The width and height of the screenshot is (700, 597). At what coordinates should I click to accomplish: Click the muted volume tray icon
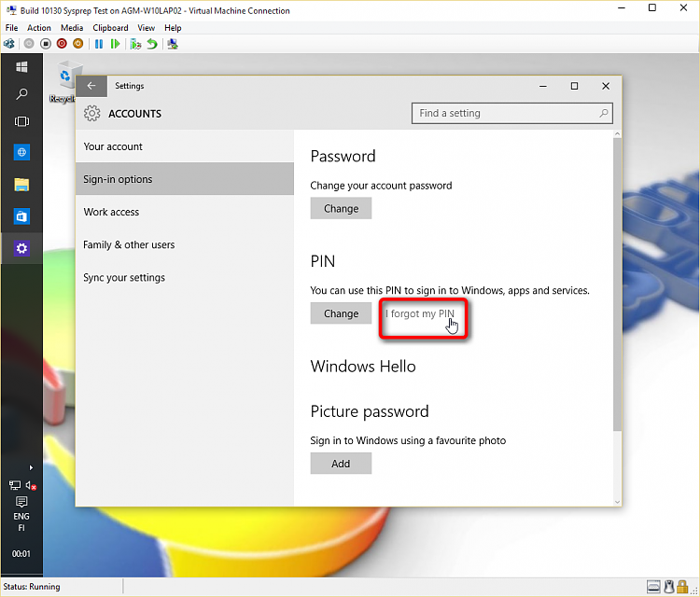pos(31,485)
